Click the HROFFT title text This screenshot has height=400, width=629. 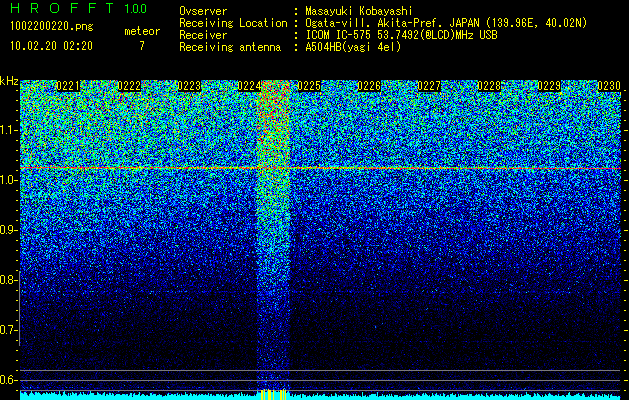(62, 8)
